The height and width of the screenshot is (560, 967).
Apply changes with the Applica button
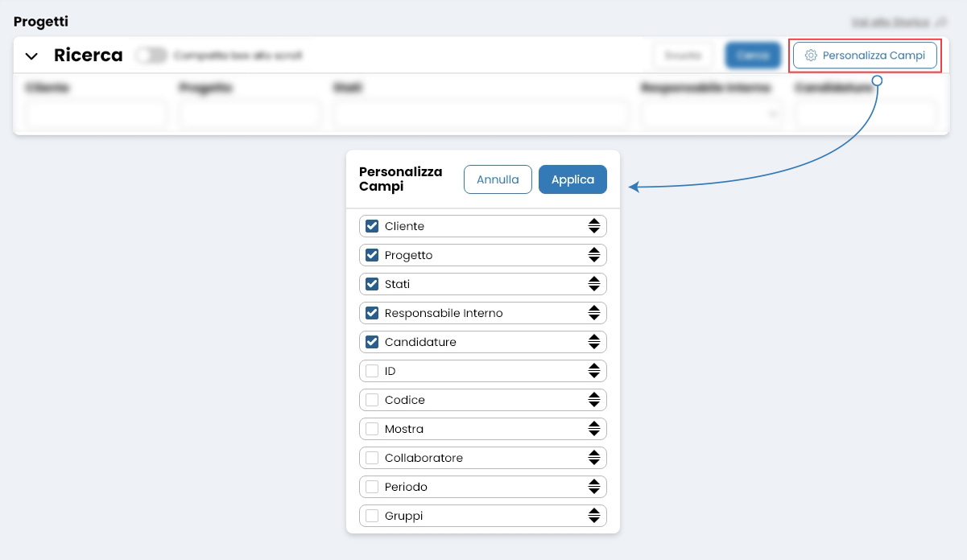[572, 179]
